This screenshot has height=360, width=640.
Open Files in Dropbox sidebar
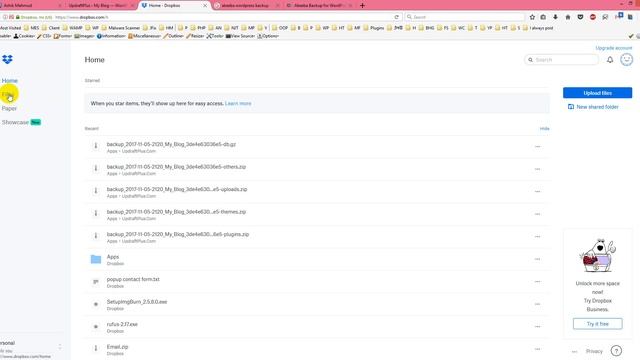pos(8,94)
